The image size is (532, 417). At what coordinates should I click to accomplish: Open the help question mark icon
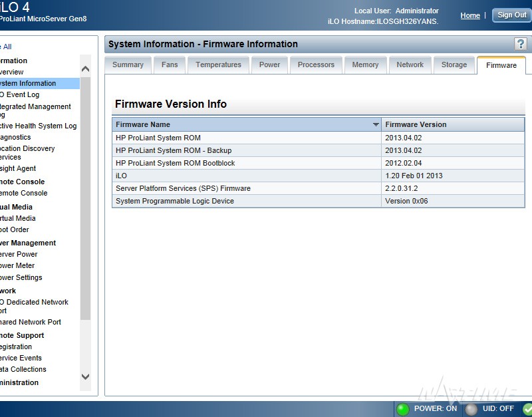click(520, 44)
